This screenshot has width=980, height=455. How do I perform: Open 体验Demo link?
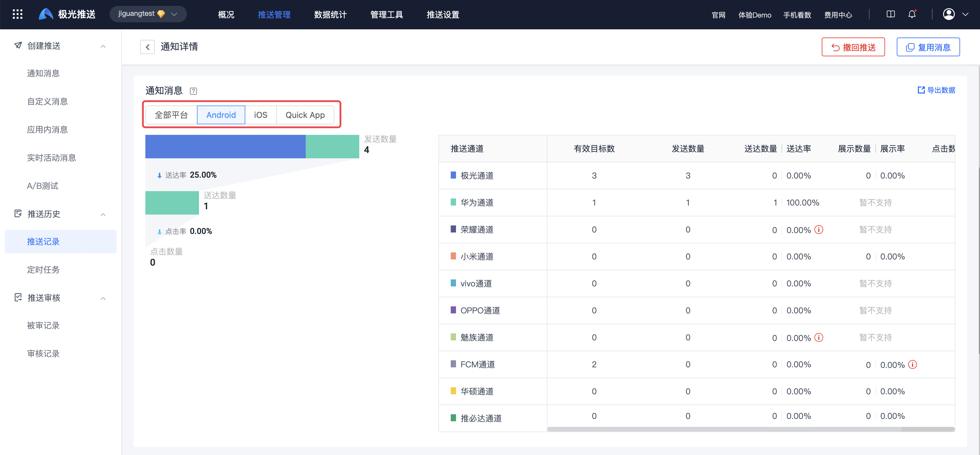click(x=754, y=15)
